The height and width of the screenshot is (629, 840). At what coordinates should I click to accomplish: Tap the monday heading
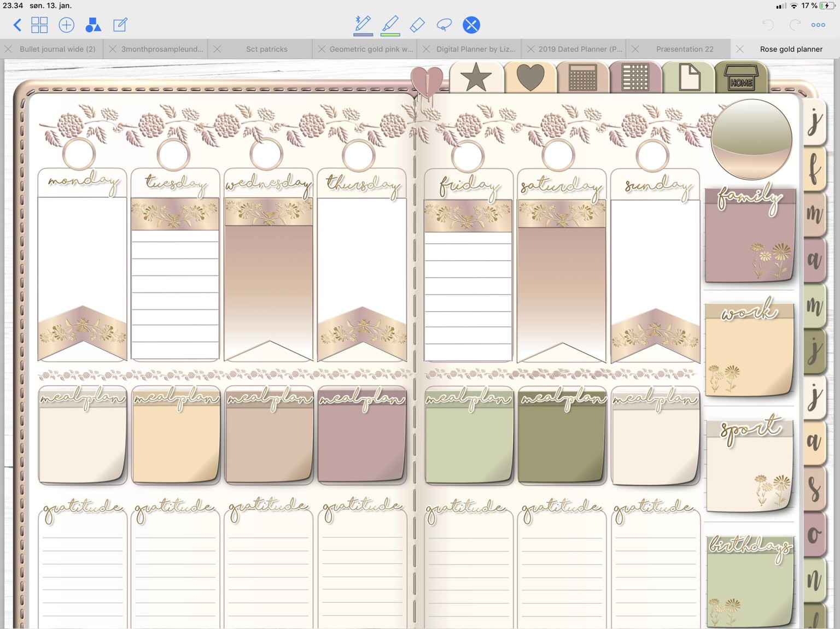tap(83, 181)
